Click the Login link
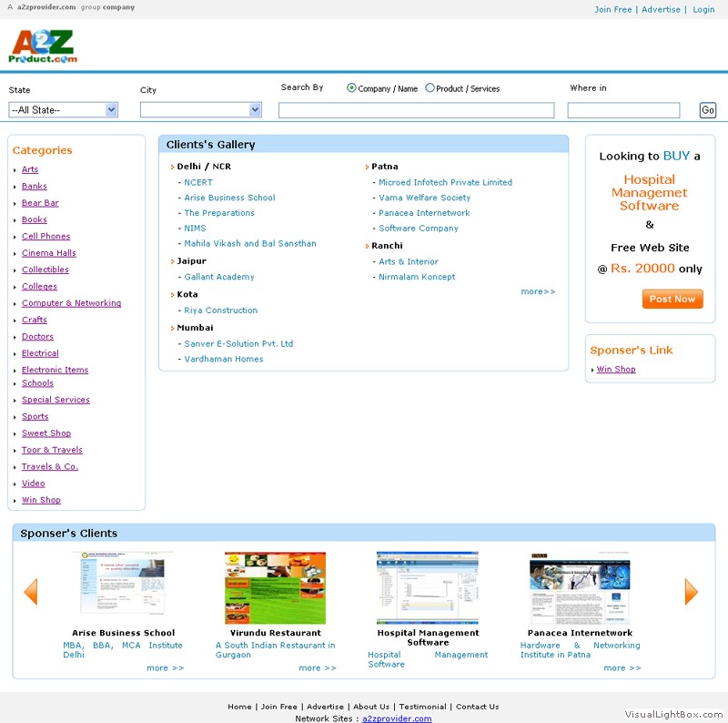This screenshot has height=723, width=728. pyautogui.click(x=703, y=9)
